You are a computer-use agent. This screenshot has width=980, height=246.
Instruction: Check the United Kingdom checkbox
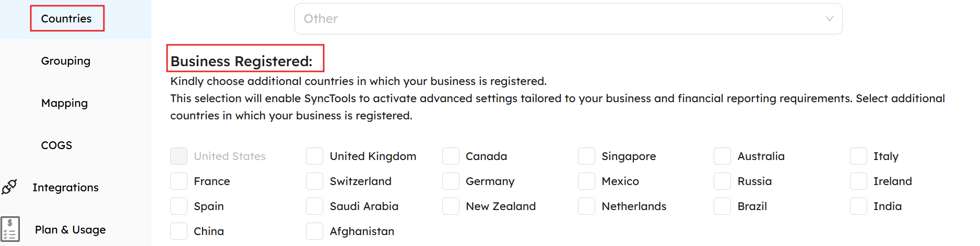pyautogui.click(x=314, y=156)
